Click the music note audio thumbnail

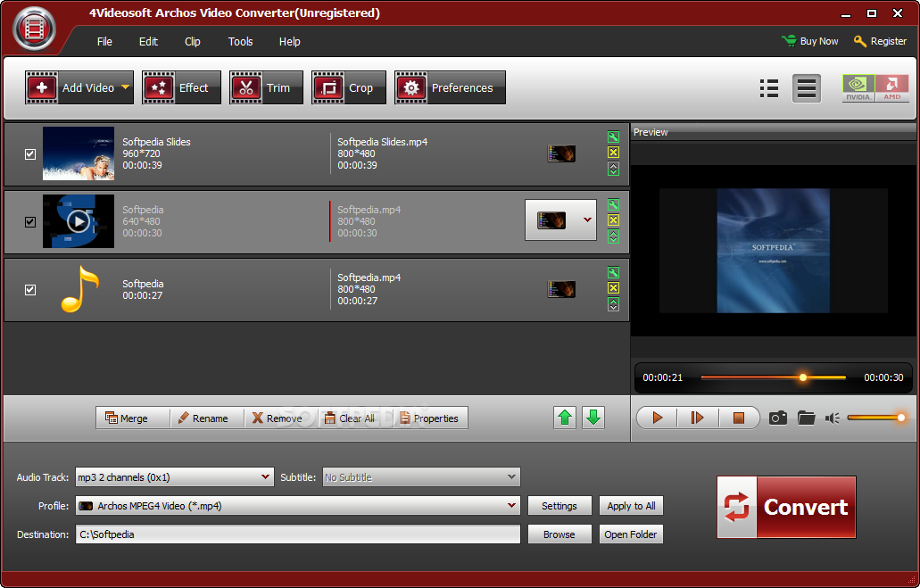pos(79,289)
